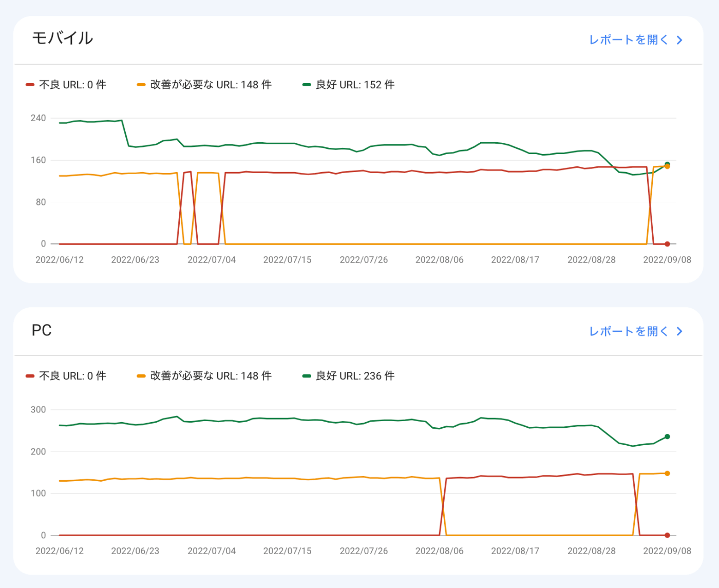Select green endpoint dot on Mobile chart

click(667, 164)
